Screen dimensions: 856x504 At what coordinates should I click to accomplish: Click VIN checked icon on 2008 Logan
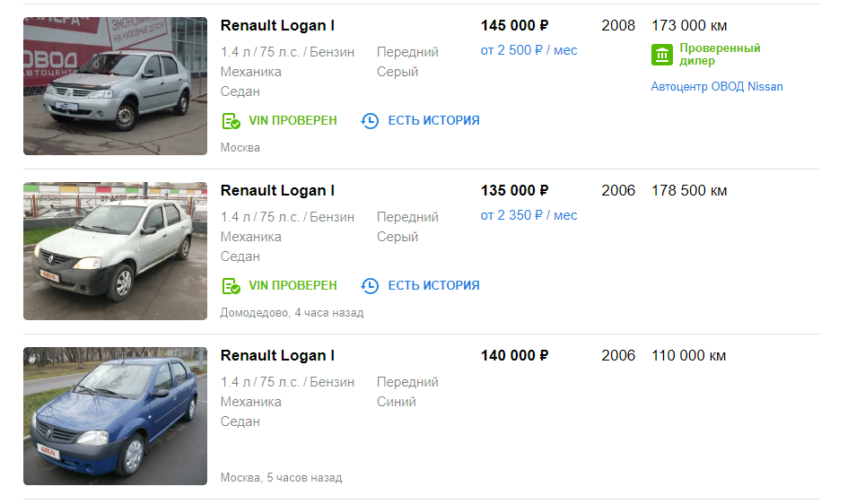pos(231,121)
